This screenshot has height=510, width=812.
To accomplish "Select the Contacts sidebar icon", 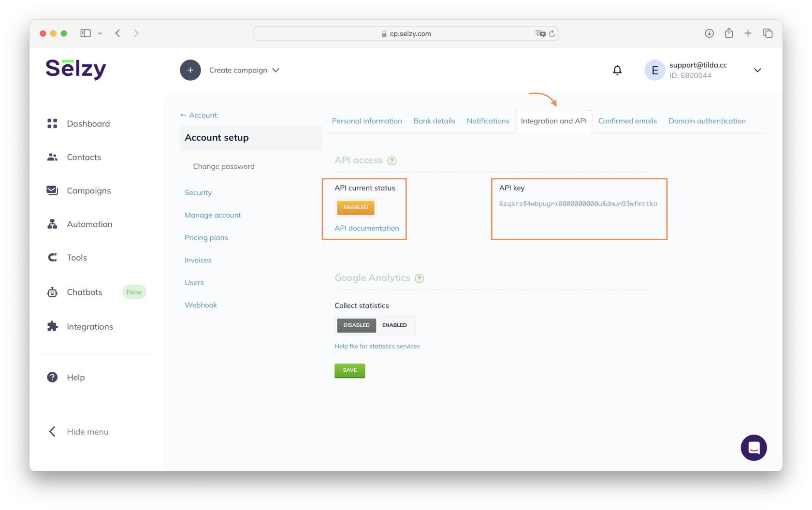I will 52,157.
